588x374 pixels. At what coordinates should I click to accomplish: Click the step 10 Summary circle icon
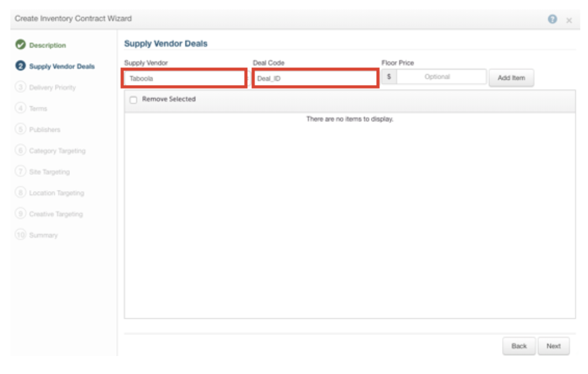(x=20, y=235)
